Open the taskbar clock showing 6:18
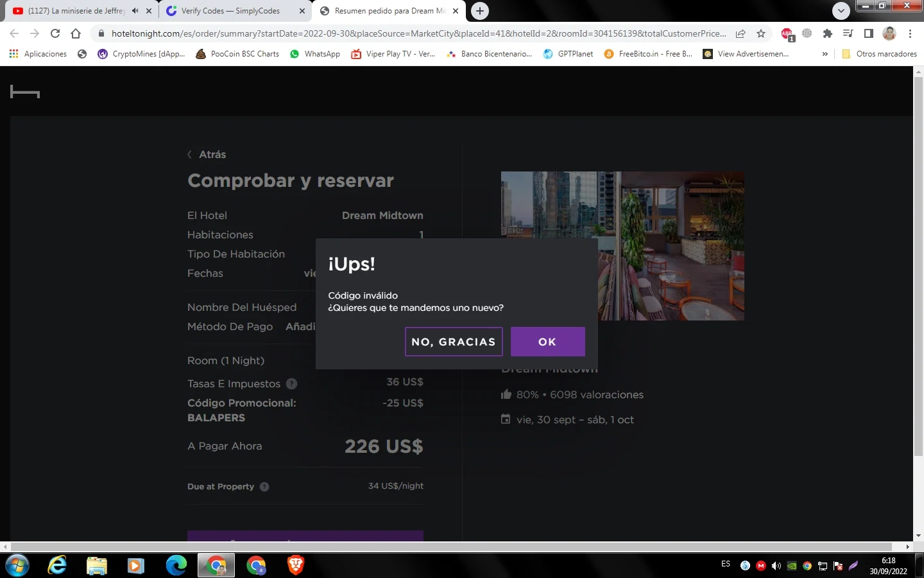Viewport: 924px width, 578px height. click(x=889, y=566)
